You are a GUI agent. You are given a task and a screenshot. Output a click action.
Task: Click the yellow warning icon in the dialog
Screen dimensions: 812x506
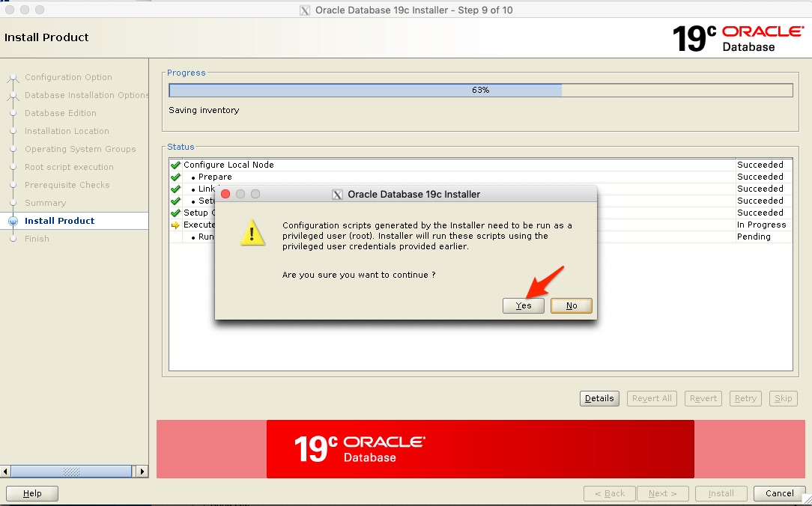point(252,233)
